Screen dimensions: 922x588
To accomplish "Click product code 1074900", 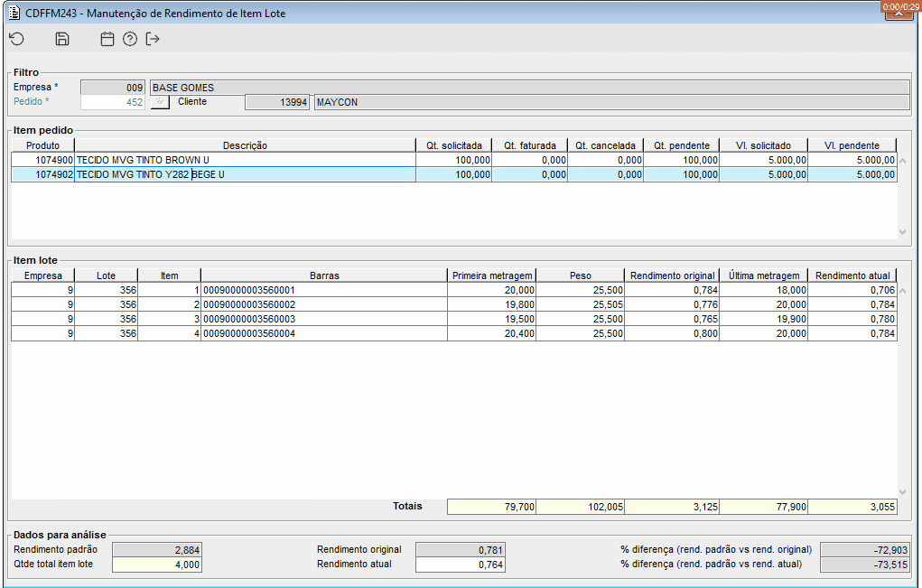I will coord(43,160).
